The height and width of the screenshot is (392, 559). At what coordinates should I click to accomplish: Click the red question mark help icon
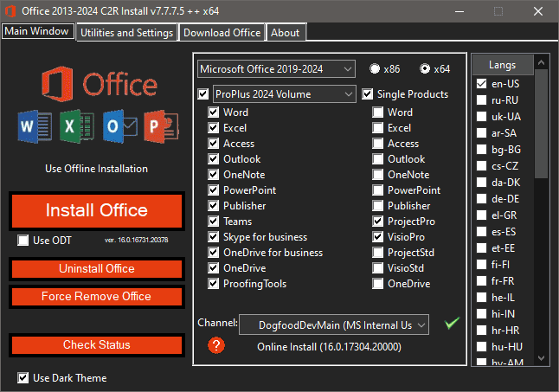tap(216, 345)
